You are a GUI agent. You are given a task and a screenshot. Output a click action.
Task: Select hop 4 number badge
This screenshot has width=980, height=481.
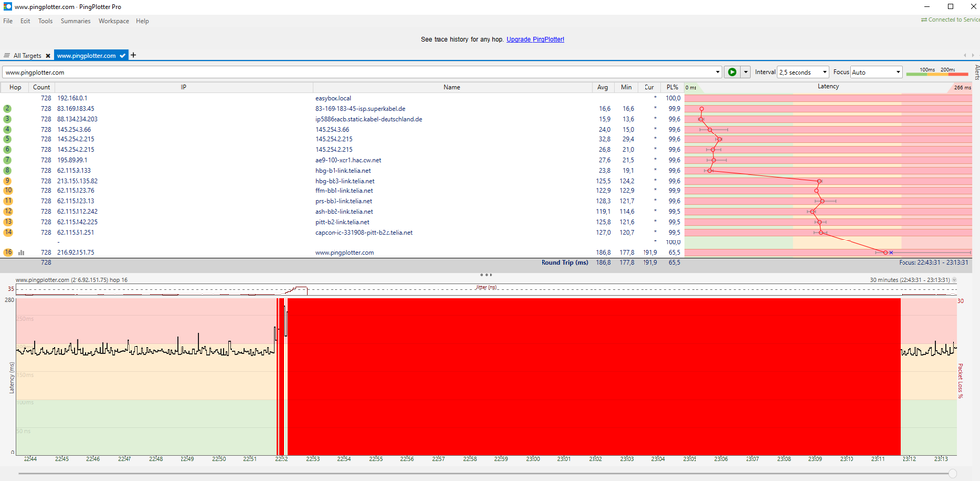pyautogui.click(x=8, y=129)
